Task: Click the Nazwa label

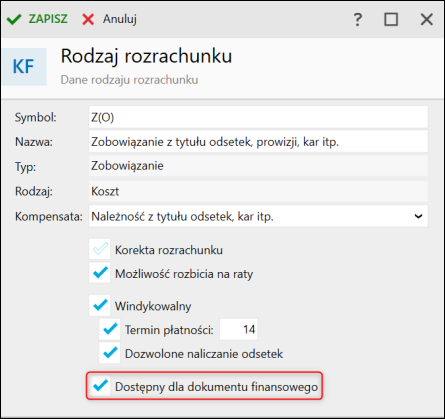Action: (34, 142)
